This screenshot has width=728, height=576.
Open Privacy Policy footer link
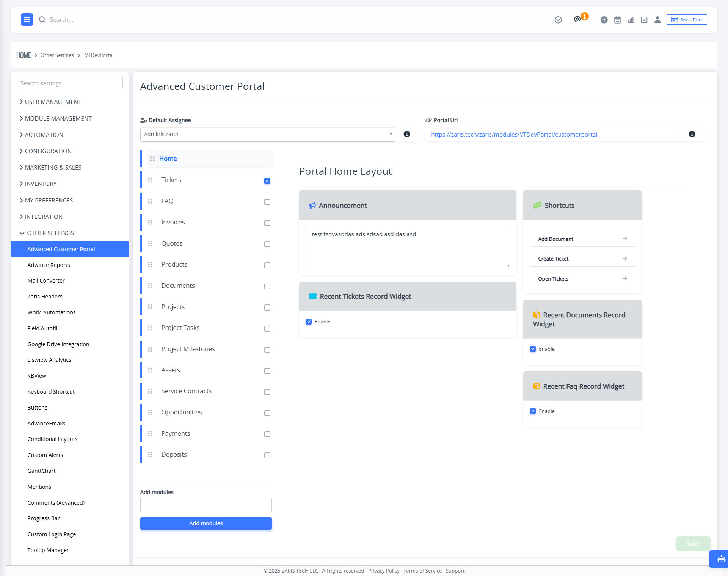coord(384,571)
